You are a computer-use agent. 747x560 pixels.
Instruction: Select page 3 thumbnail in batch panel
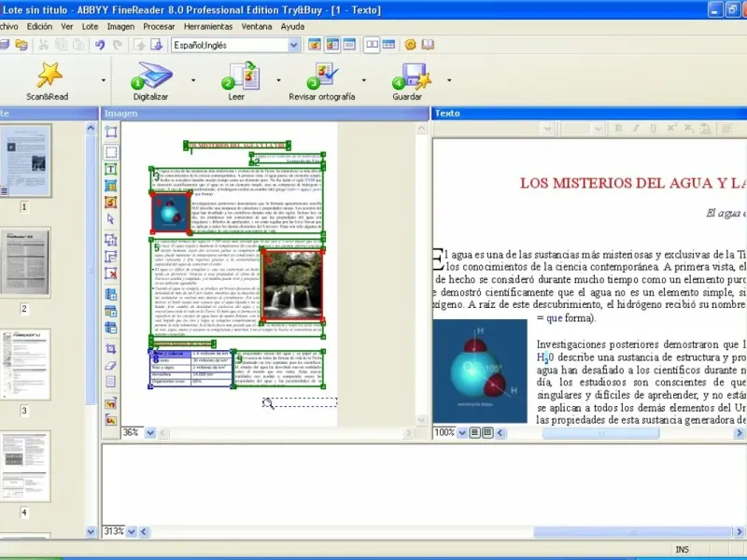25,364
